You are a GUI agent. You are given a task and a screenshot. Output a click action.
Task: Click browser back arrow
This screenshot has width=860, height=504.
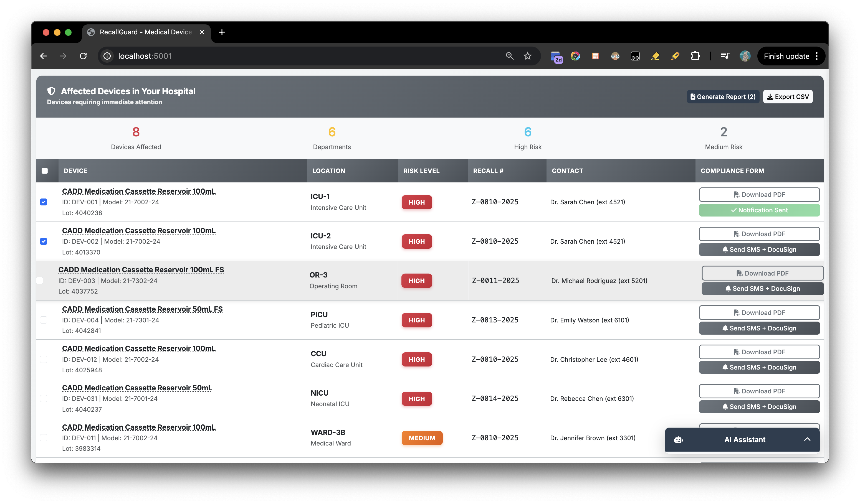pyautogui.click(x=43, y=56)
